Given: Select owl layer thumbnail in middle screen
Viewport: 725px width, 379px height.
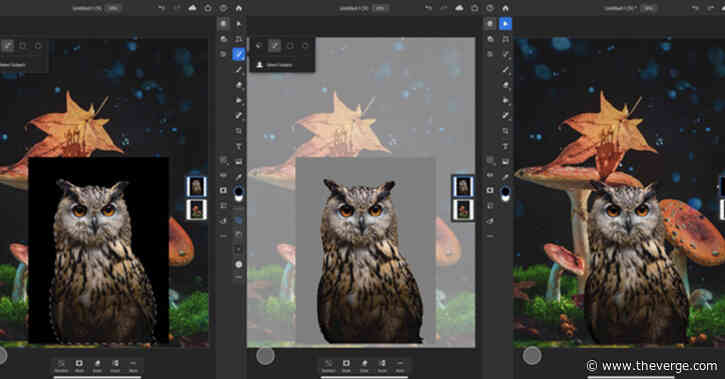Looking at the screenshot, I should (463, 186).
